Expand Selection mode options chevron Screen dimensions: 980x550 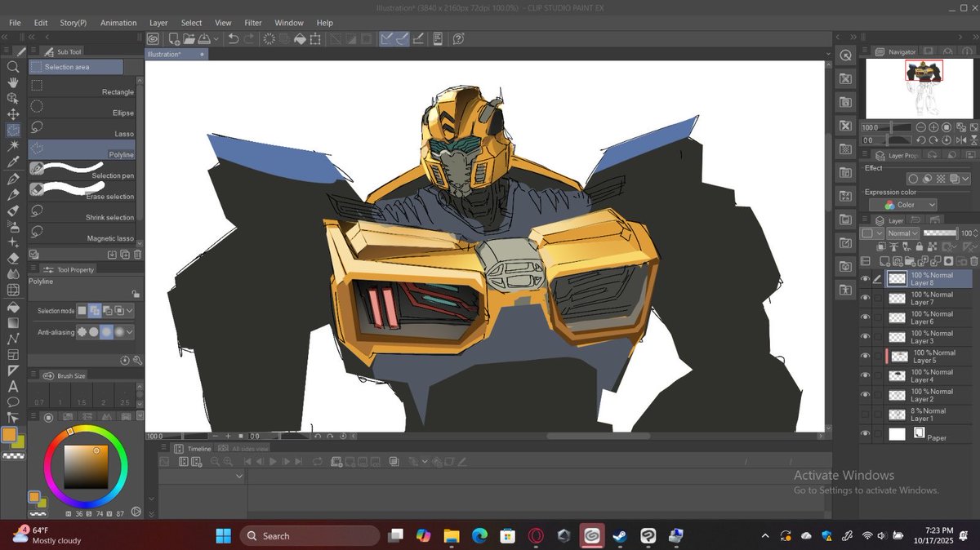pos(130,311)
